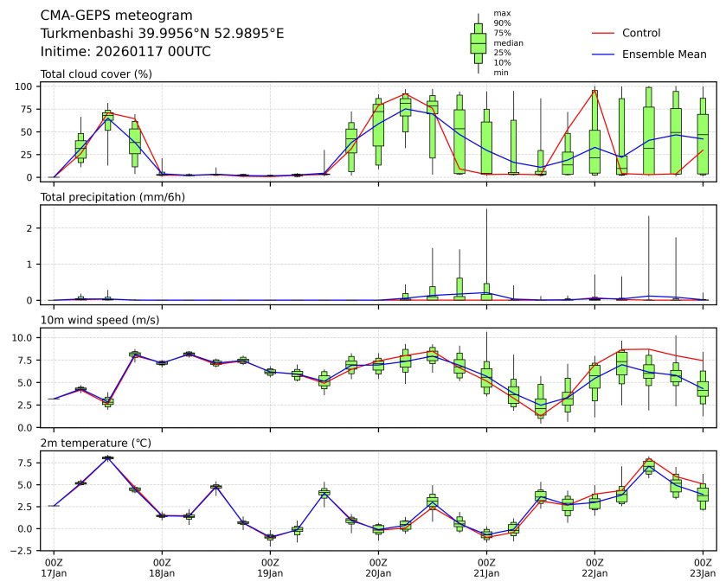Image resolution: width=726 pixels, height=588 pixels.
Task: Click the 00Z 17Jan axis label
Action: [54, 567]
